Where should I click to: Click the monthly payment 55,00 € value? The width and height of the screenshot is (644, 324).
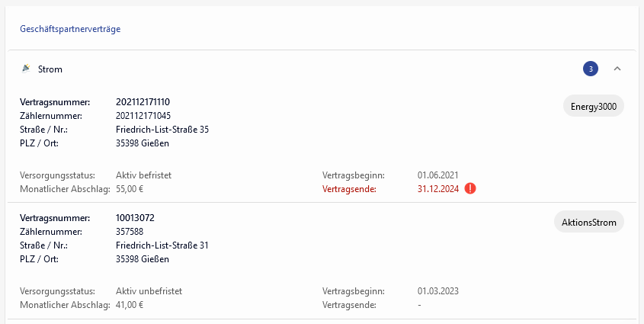pos(130,189)
